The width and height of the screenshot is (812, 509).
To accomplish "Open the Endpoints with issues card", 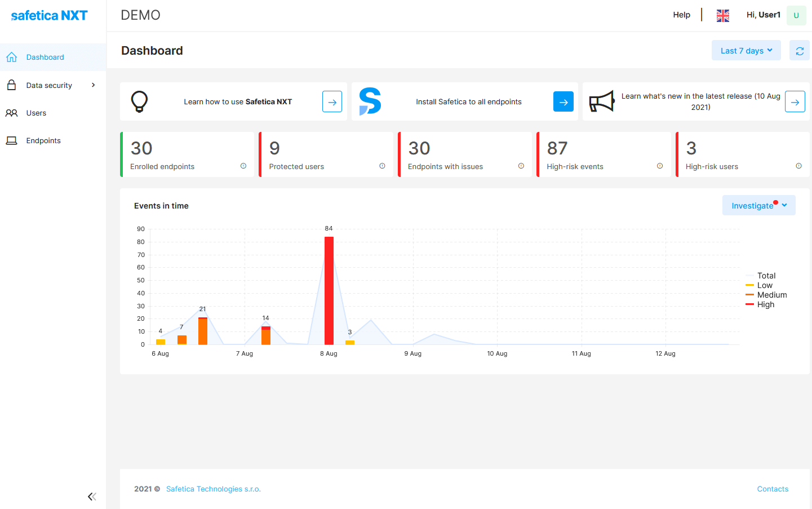I will 465,154.
